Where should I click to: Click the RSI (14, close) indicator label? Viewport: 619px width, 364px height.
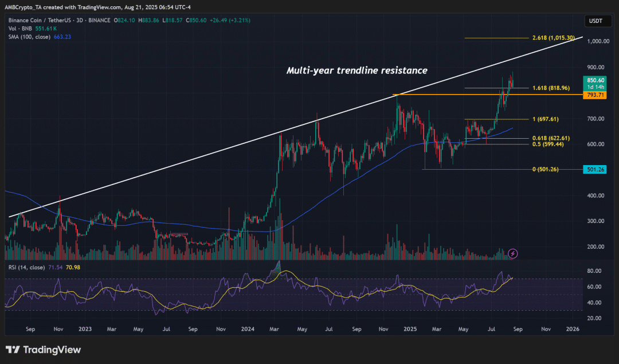pos(27,267)
